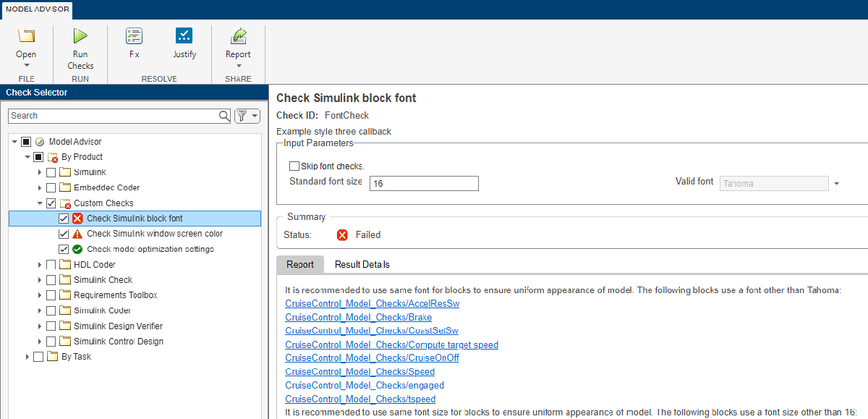This screenshot has height=419, width=868.
Task: Follow the Compute target speed link
Action: (391, 344)
